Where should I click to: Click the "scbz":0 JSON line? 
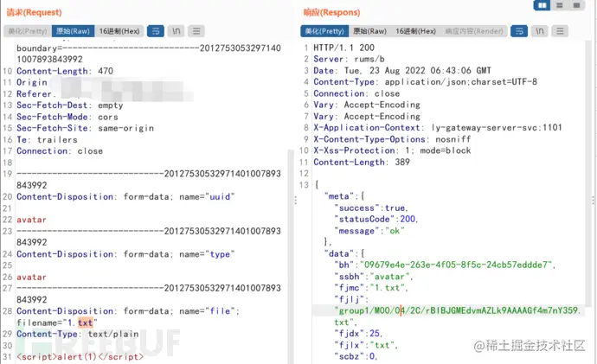pos(356,356)
